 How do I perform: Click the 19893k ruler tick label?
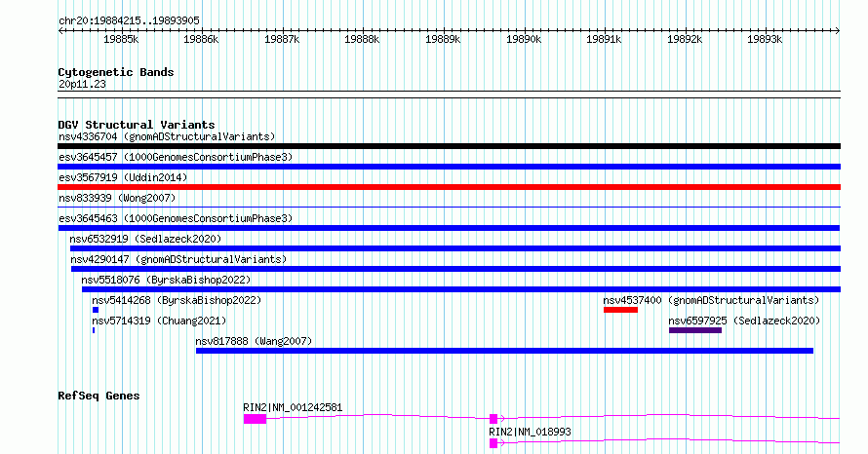point(765,39)
